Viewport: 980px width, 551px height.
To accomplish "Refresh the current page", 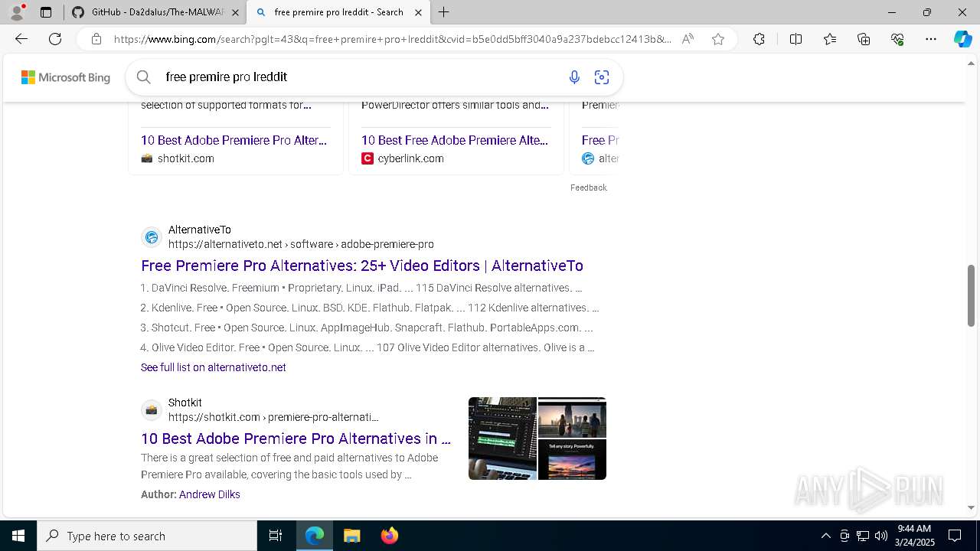I will point(55,39).
